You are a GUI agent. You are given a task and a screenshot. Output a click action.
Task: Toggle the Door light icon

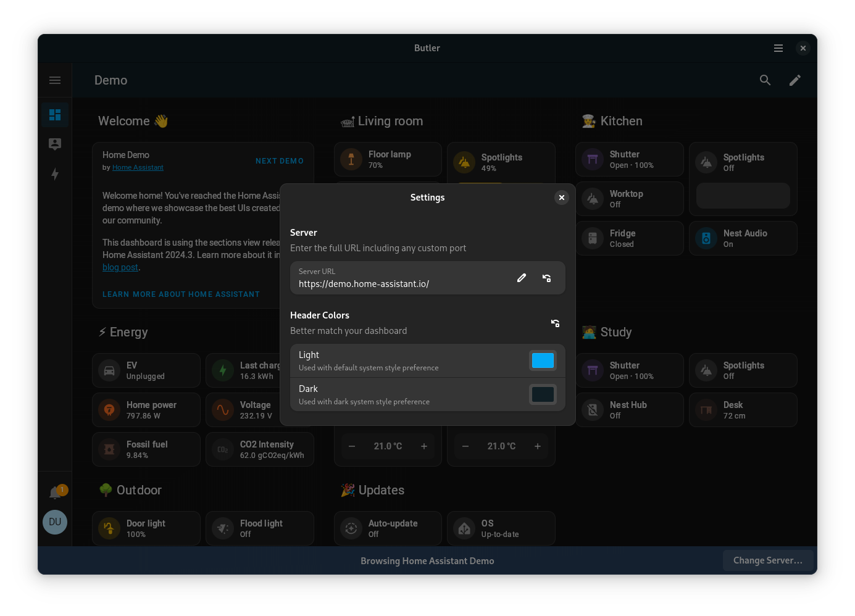coord(109,528)
